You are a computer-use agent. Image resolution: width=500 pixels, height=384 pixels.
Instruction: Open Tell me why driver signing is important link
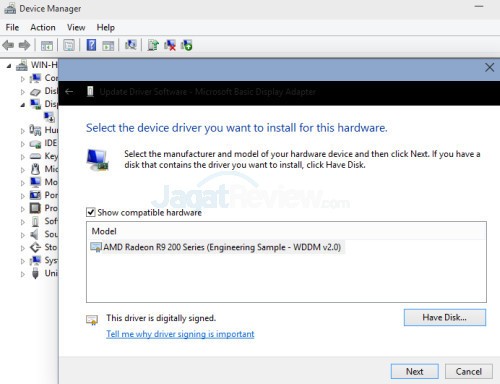[180, 334]
